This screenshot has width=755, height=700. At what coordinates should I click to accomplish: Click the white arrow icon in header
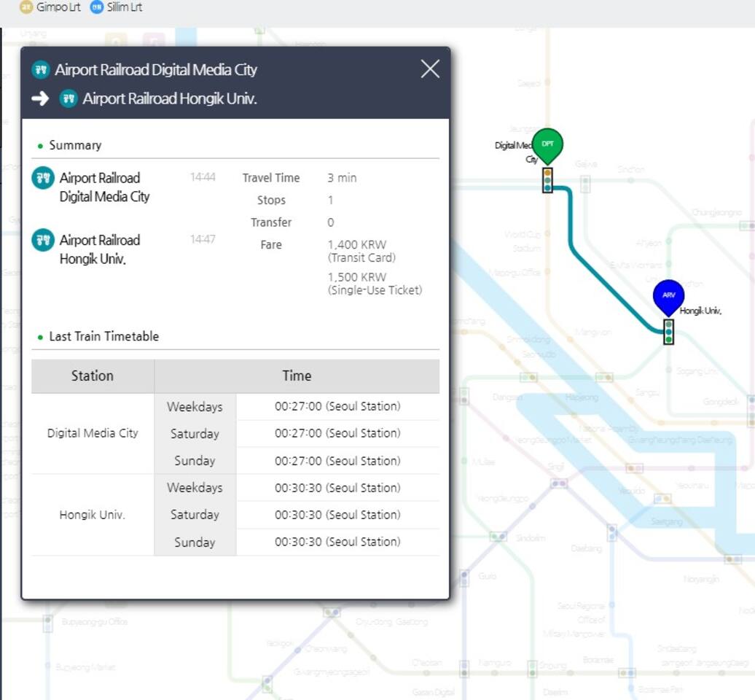tap(41, 98)
